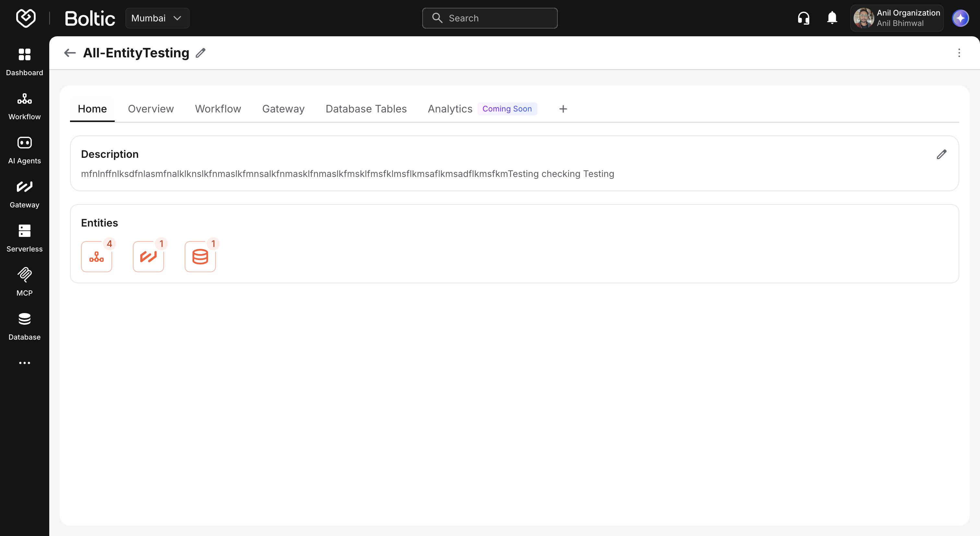Click the Anil Bhimwal name text

tap(900, 23)
